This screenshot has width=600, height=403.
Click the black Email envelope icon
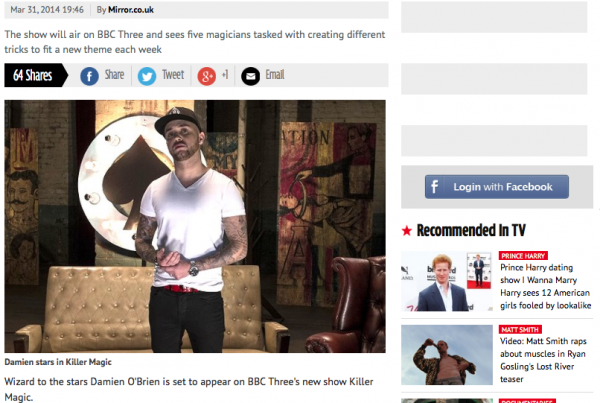(x=251, y=77)
